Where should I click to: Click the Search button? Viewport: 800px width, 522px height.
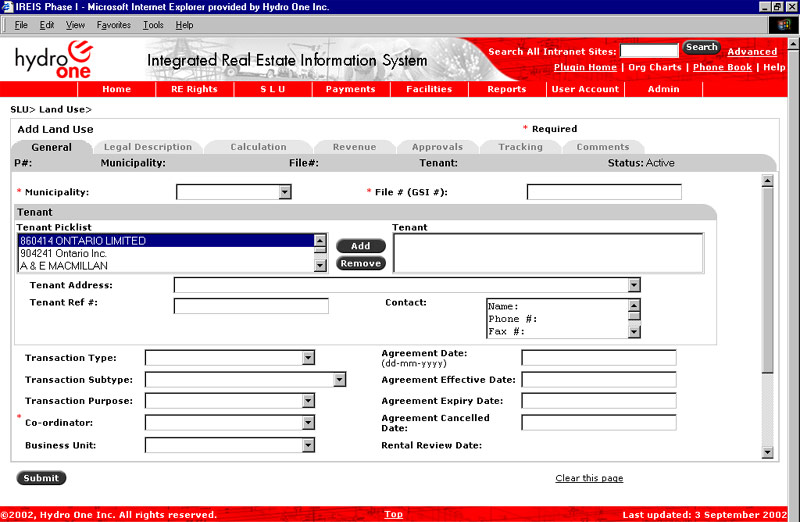pyautogui.click(x=702, y=47)
